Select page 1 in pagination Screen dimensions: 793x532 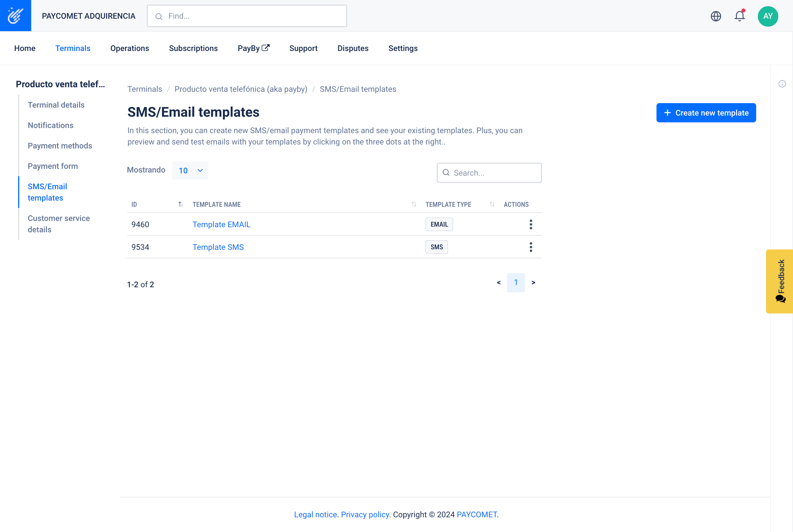point(516,282)
